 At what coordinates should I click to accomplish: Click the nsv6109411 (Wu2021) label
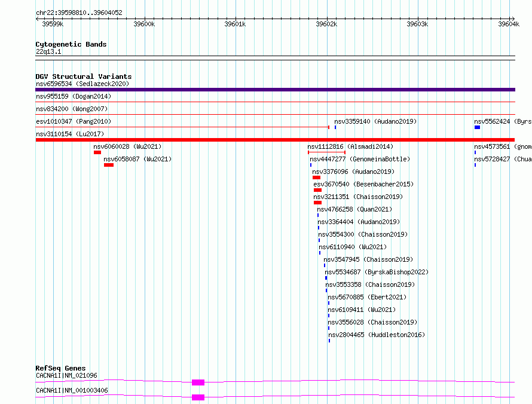click(x=362, y=310)
